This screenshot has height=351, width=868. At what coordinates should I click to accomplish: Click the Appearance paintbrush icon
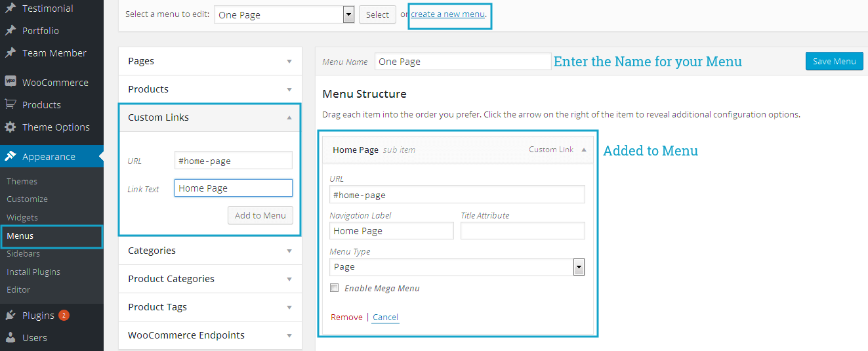(x=10, y=156)
